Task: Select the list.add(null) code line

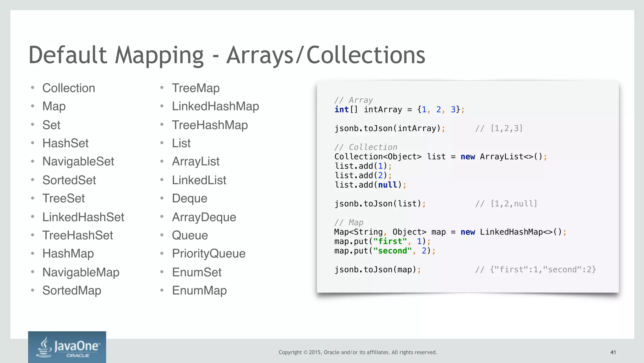Action: tap(370, 185)
